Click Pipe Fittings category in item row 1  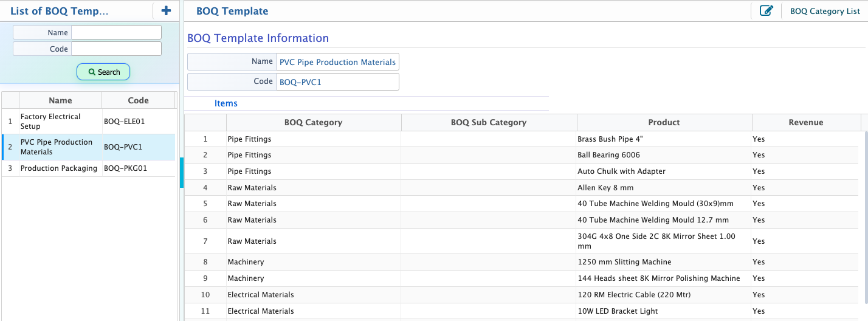pyautogui.click(x=314, y=139)
